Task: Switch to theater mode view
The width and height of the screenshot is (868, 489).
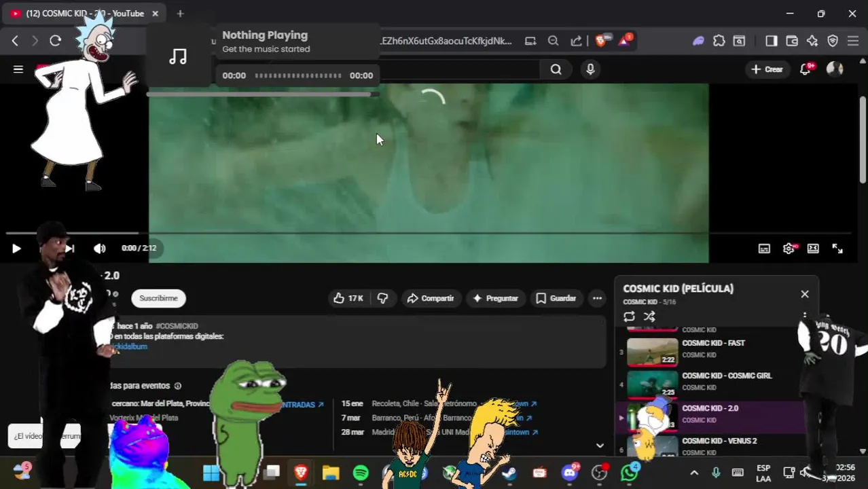Action: pyautogui.click(x=813, y=249)
